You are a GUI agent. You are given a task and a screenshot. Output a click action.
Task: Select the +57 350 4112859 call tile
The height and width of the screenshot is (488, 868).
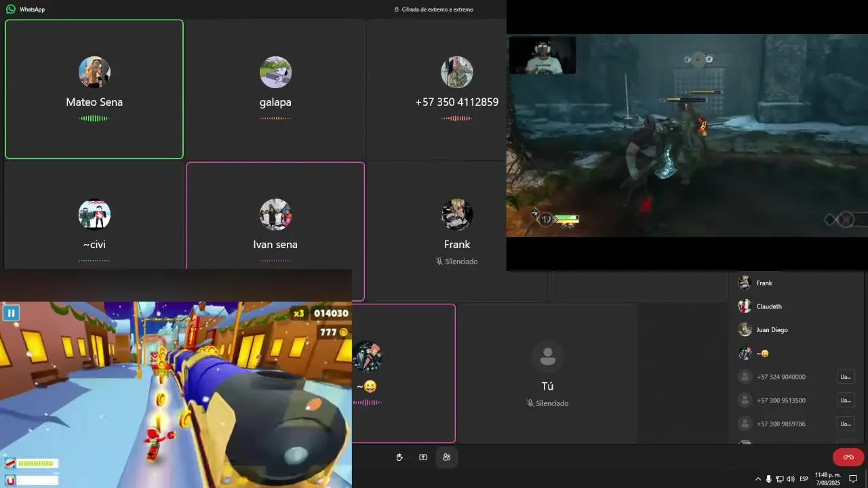tap(437, 89)
